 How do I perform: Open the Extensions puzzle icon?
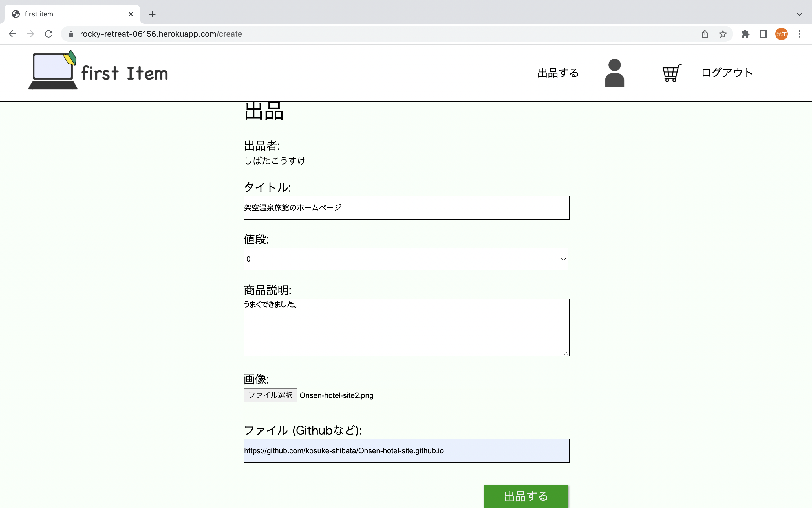pyautogui.click(x=745, y=34)
